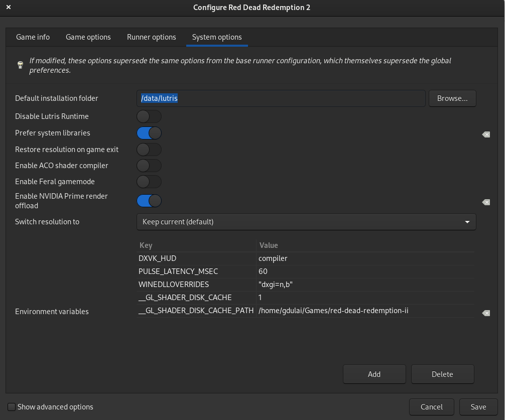The image size is (505, 420).
Task: Enable Feral gamemode switch
Action: 149,182
